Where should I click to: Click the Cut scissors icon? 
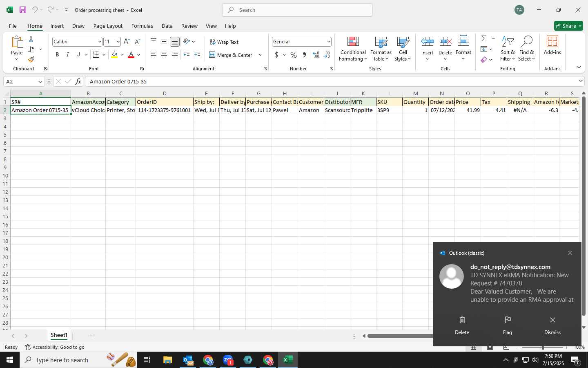[31, 39]
